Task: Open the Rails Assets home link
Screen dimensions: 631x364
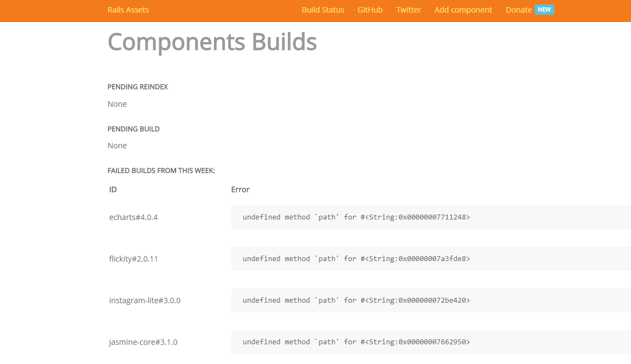Action: [128, 10]
